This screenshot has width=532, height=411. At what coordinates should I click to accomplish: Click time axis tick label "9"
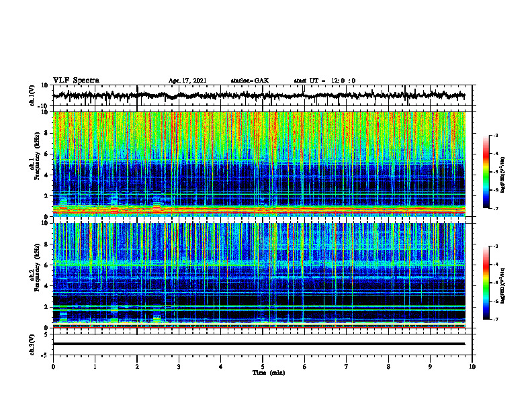(x=430, y=367)
